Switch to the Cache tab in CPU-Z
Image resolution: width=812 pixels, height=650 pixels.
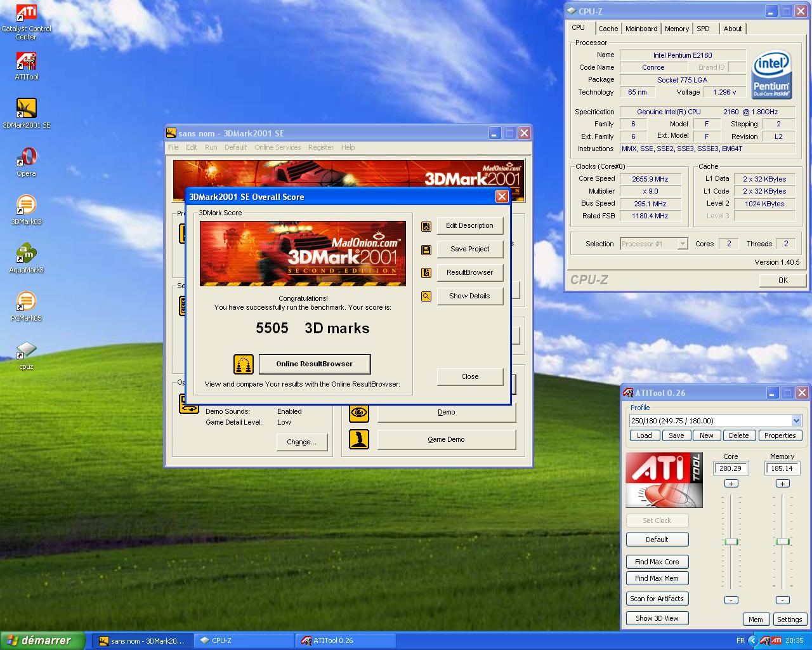(x=608, y=29)
